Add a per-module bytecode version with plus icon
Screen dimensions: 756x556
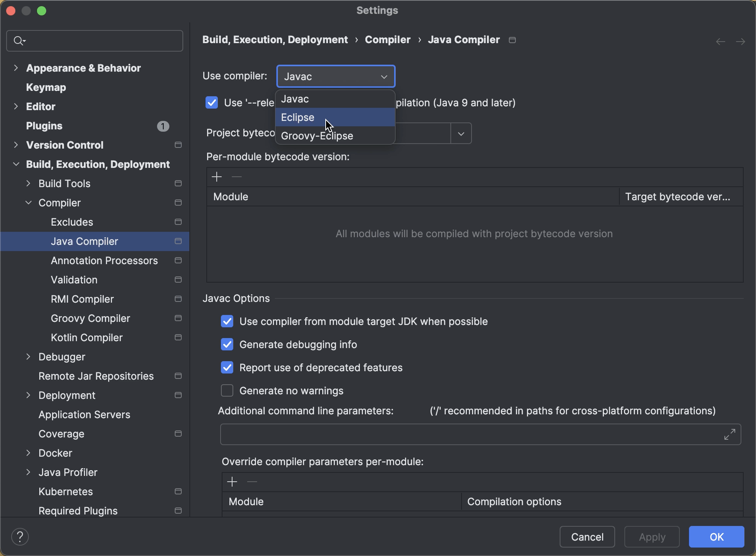(x=217, y=177)
